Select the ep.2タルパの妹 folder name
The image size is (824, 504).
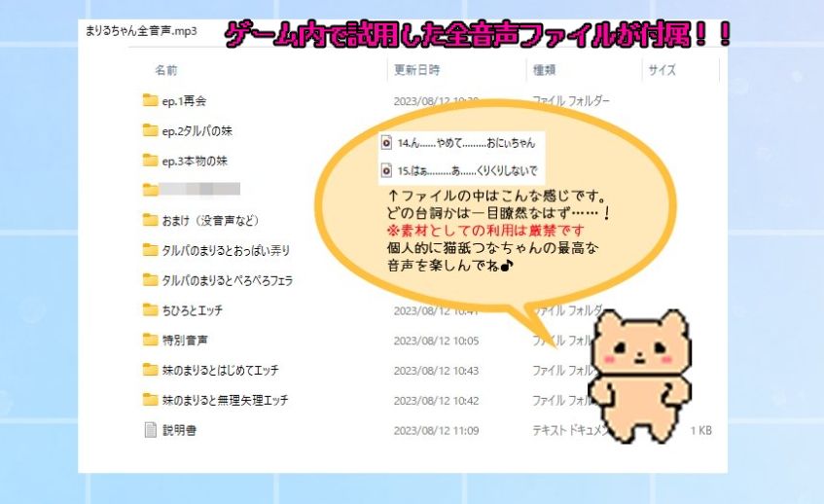[x=197, y=130]
